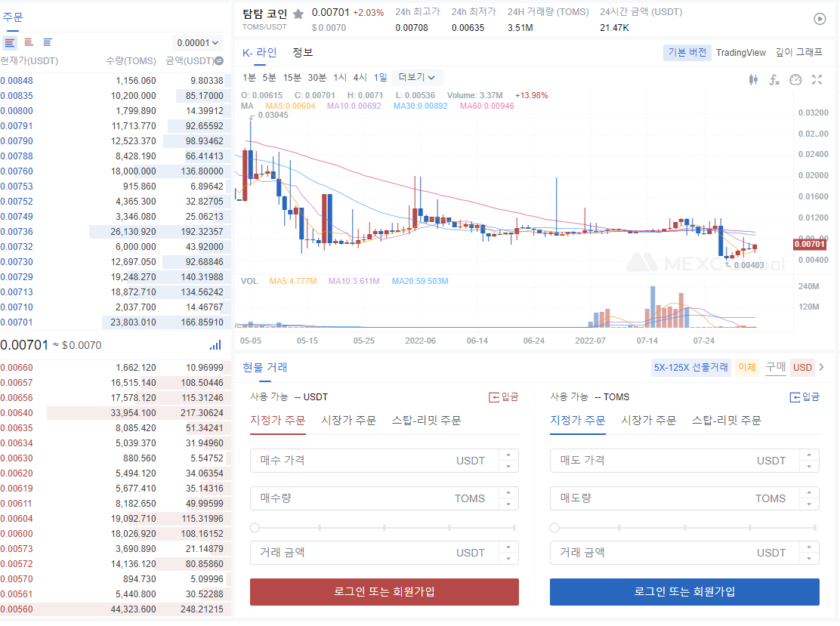This screenshot has height=626, width=840.
Task: Toggle the 금액(USDT) column swap icon
Action: click(x=219, y=61)
